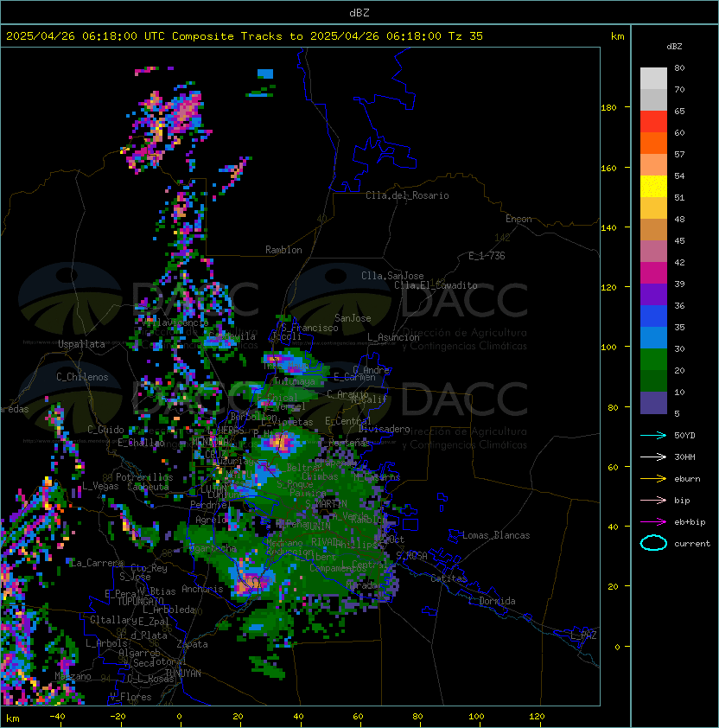
Task: Click the '100' tick on the right axis
Action: coord(608,348)
